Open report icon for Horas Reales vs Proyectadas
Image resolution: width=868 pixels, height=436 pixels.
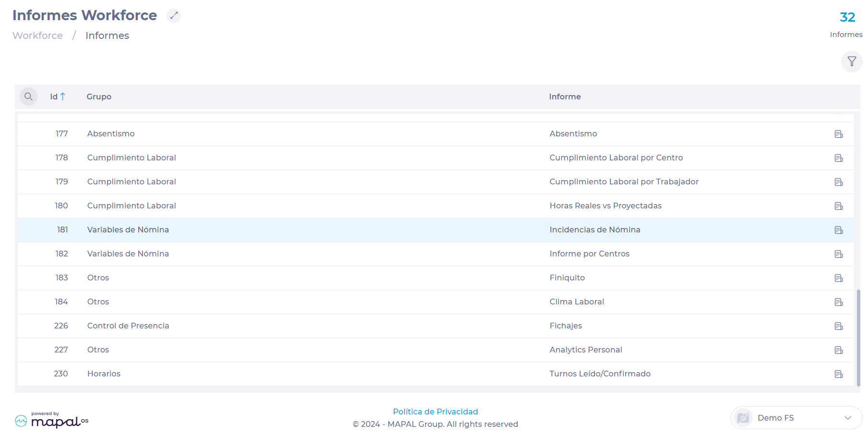tap(838, 206)
